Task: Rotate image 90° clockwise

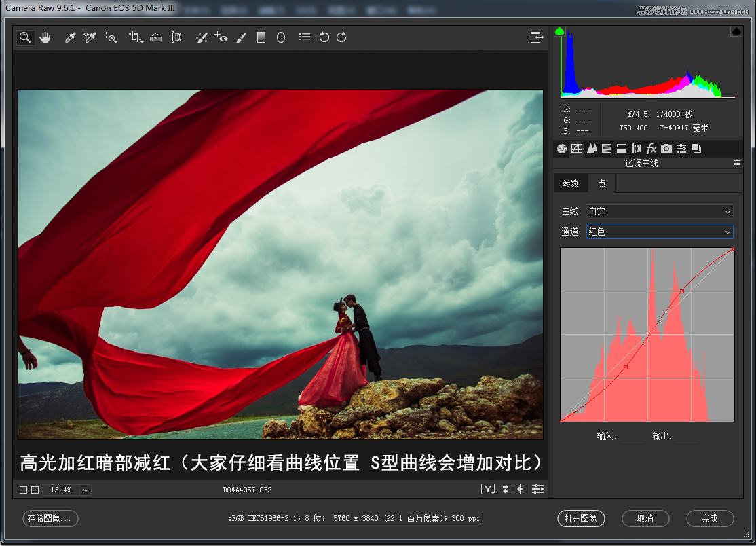Action: (341, 37)
